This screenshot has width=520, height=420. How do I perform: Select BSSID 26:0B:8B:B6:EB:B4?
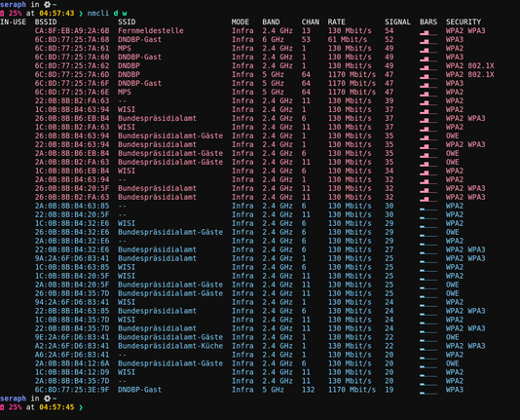click(72, 118)
